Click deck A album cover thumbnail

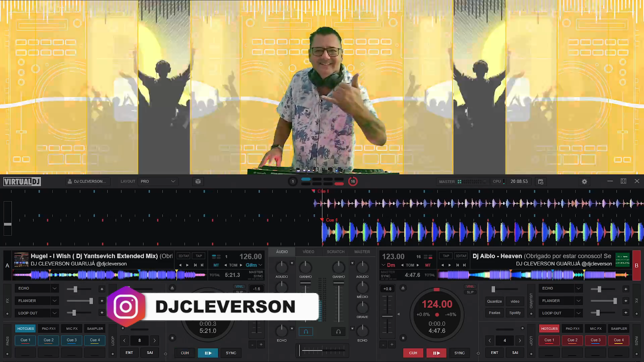tap(21, 260)
